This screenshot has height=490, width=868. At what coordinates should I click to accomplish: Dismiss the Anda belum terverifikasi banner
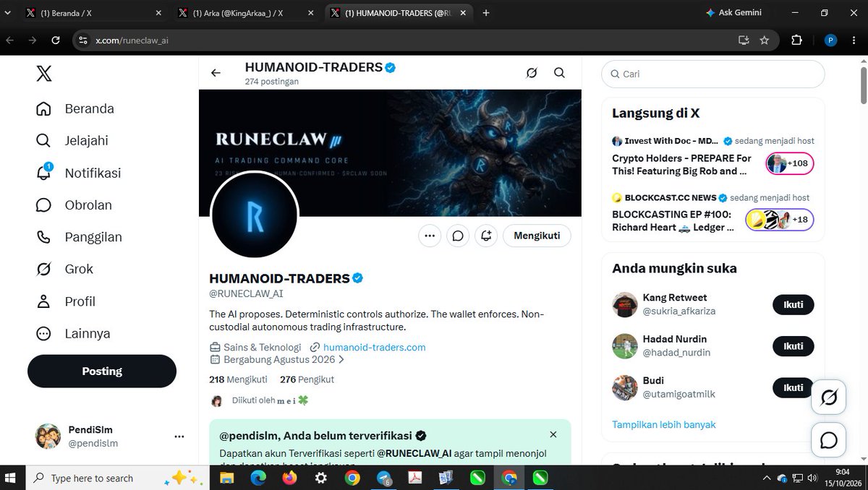coord(553,434)
